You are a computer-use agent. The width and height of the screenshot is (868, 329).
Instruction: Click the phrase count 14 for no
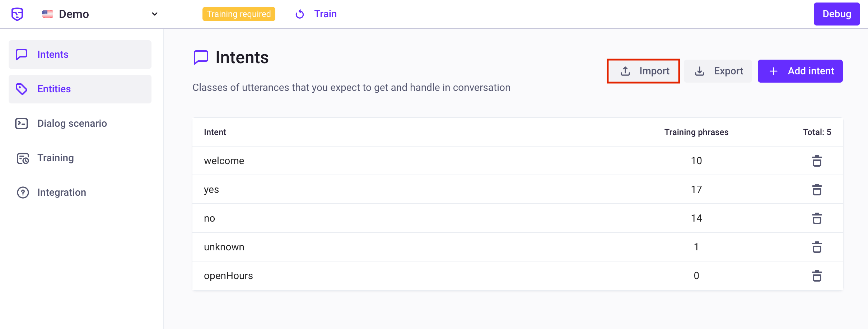pyautogui.click(x=696, y=218)
